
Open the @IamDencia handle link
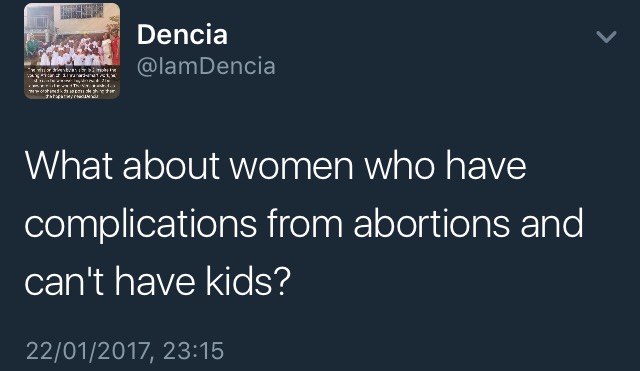[206, 66]
